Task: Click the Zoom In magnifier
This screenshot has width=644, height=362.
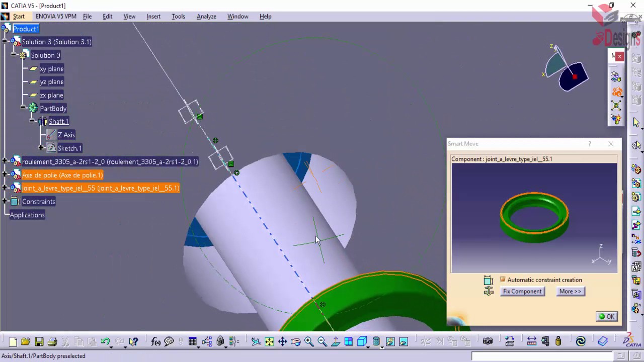Action: [309, 342]
